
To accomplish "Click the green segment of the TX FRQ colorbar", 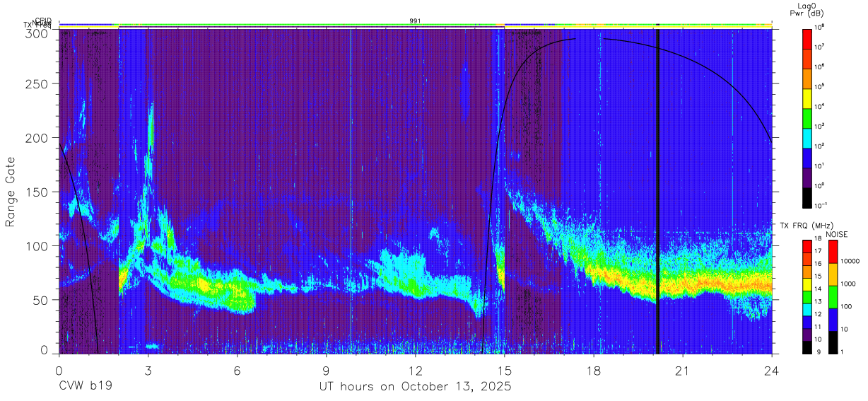I will click(807, 297).
